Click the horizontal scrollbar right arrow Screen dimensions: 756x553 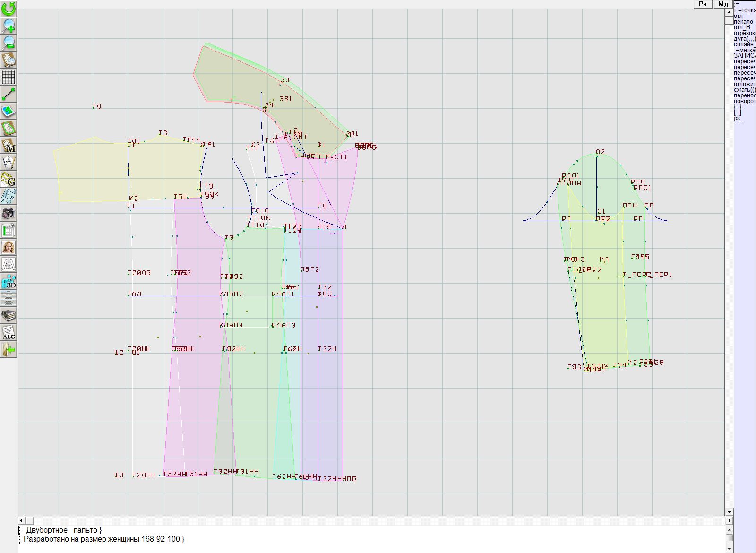tap(729, 520)
